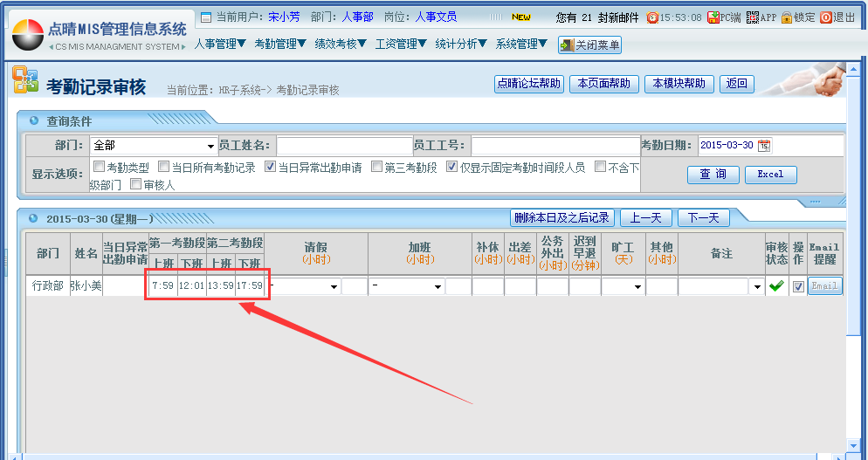Open the 人事管理 menu

(x=220, y=44)
